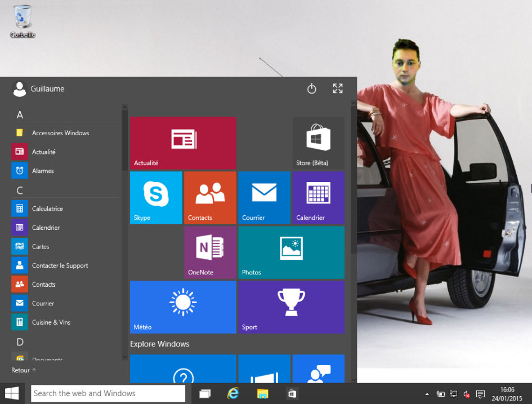Click the Search the web and Windows box
This screenshot has height=404, width=532.
click(108, 393)
